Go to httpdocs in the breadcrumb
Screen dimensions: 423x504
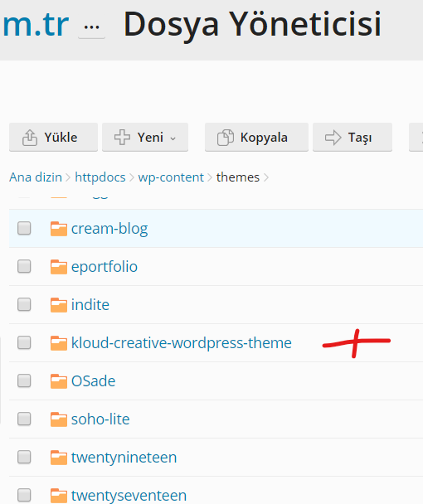click(x=100, y=177)
